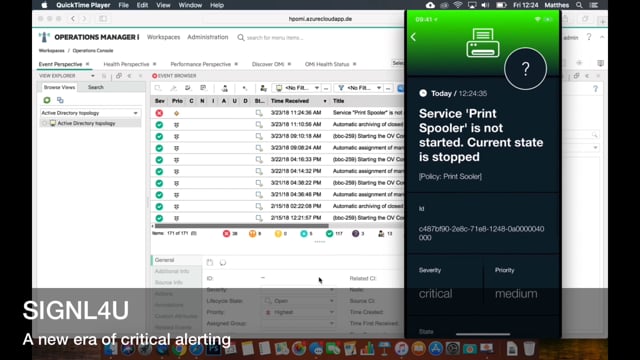Close the Event Perspective tab with its x
640x360 pixels.
coord(87,64)
